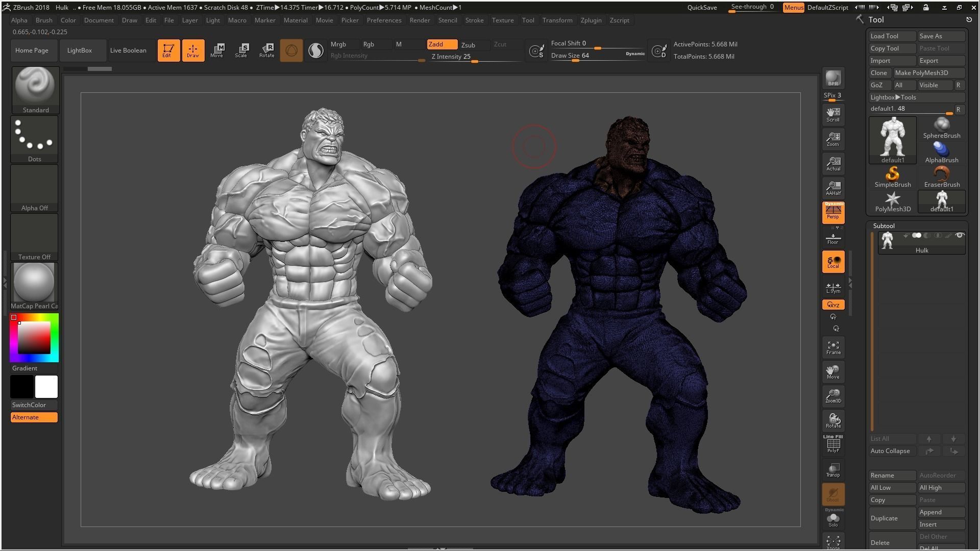Open the Preferences menu
Viewport: 980px width, 551px height.
click(x=384, y=20)
